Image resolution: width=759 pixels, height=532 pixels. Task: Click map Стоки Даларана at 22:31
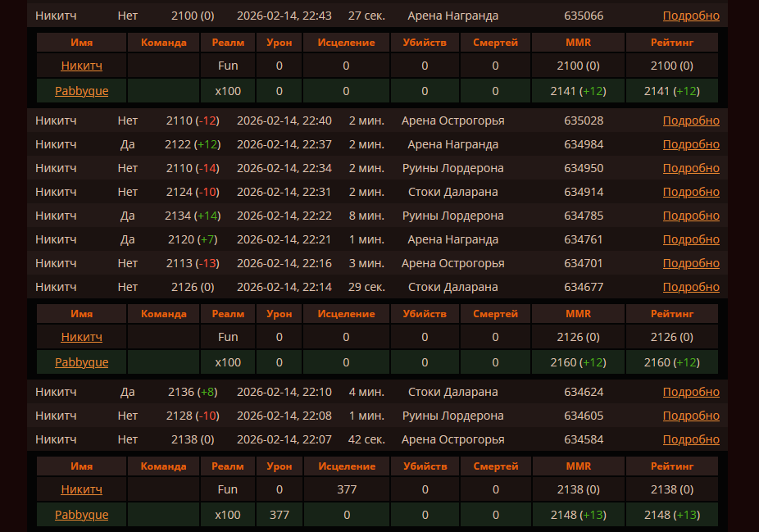pos(452,192)
